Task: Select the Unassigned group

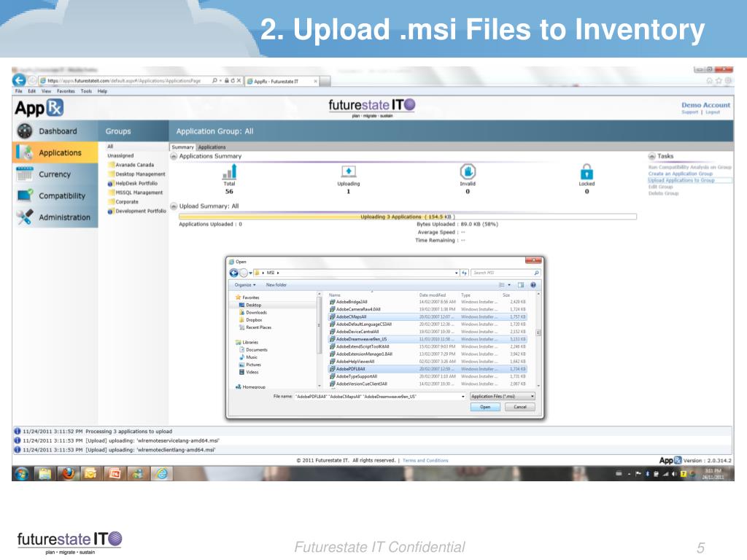Action: coord(120,156)
